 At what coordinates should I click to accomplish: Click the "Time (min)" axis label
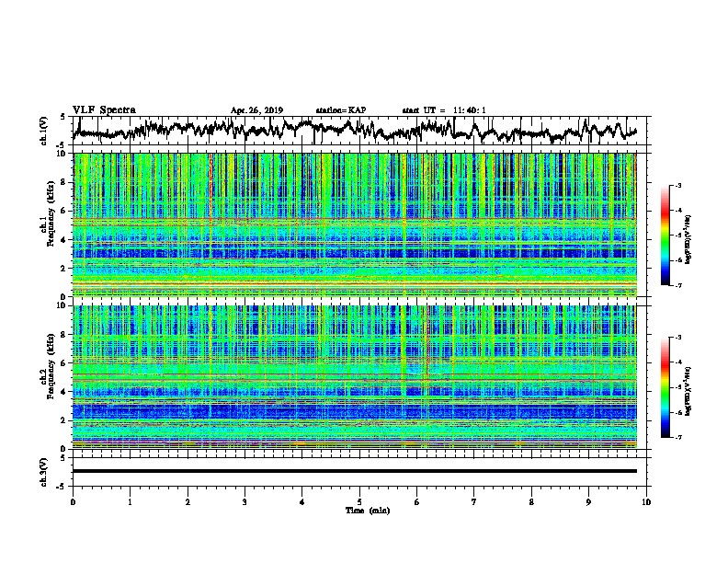[x=368, y=511]
